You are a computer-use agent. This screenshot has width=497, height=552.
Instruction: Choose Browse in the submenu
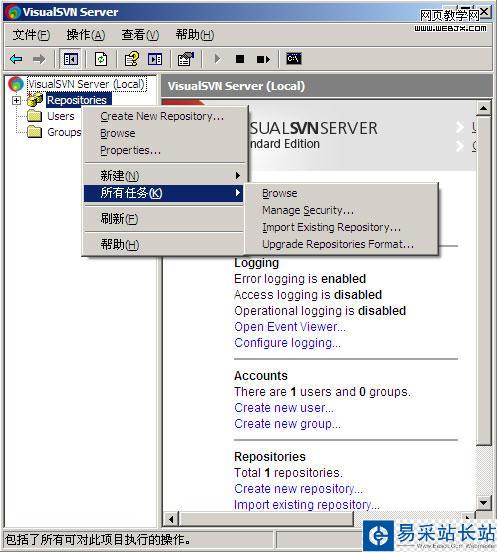pyautogui.click(x=341, y=193)
